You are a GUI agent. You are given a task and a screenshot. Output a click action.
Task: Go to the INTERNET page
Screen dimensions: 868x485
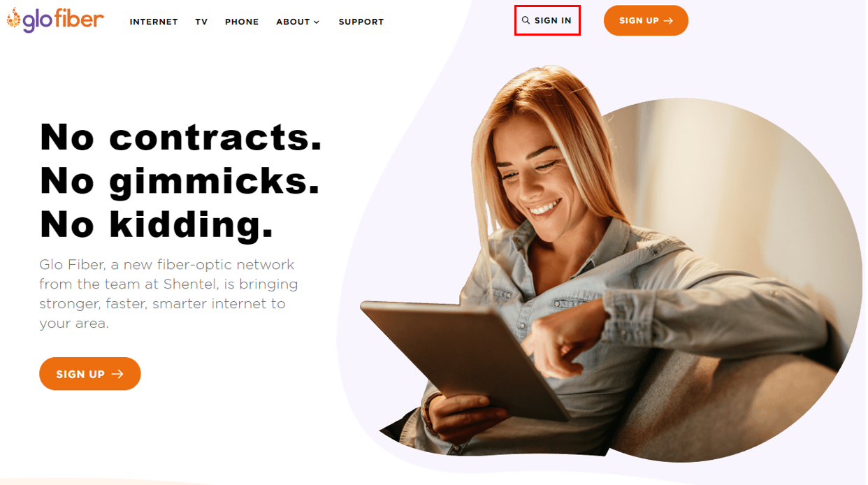click(x=154, y=22)
